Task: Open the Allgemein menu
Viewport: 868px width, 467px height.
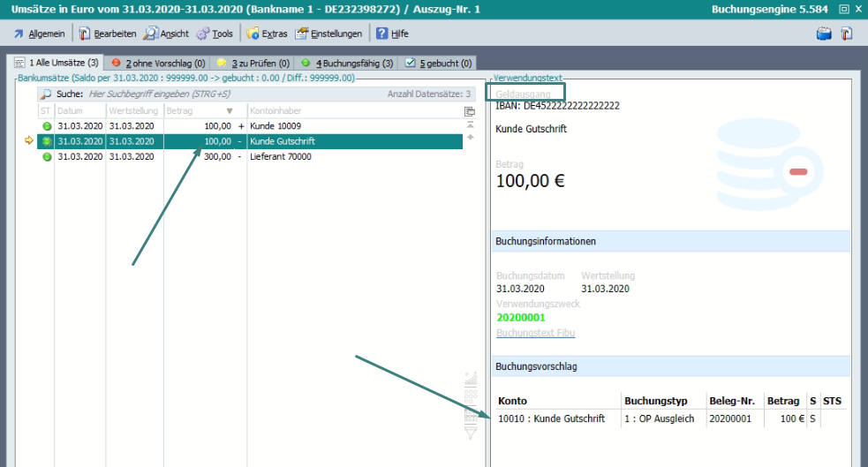Action: click(x=39, y=34)
